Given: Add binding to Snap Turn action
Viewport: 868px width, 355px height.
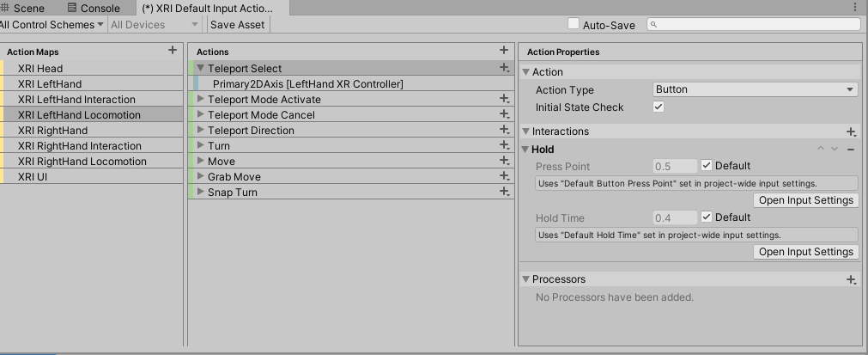Looking at the screenshot, I should [x=504, y=193].
